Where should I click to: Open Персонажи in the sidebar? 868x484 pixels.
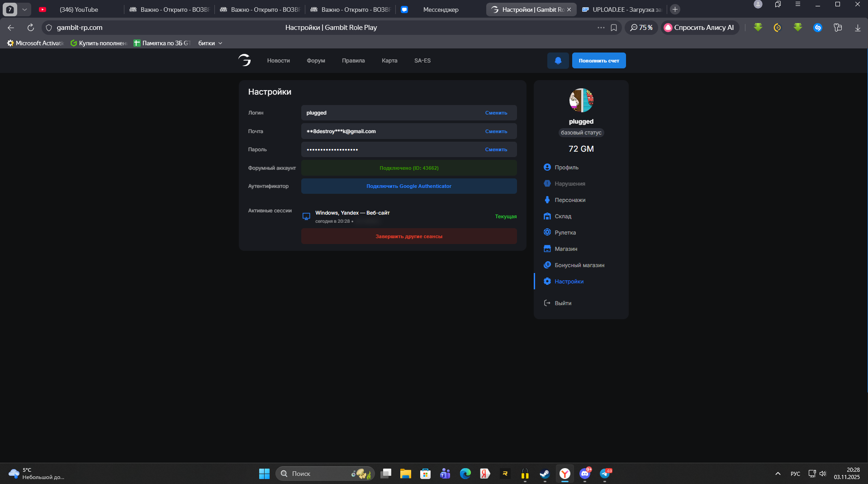(x=569, y=200)
